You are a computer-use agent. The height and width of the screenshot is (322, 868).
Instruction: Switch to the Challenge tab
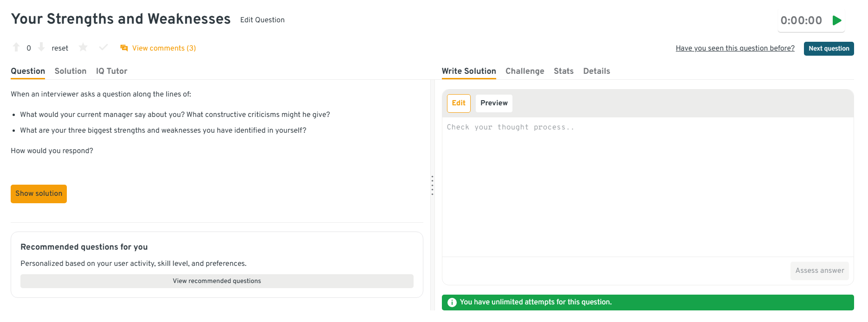click(x=525, y=71)
